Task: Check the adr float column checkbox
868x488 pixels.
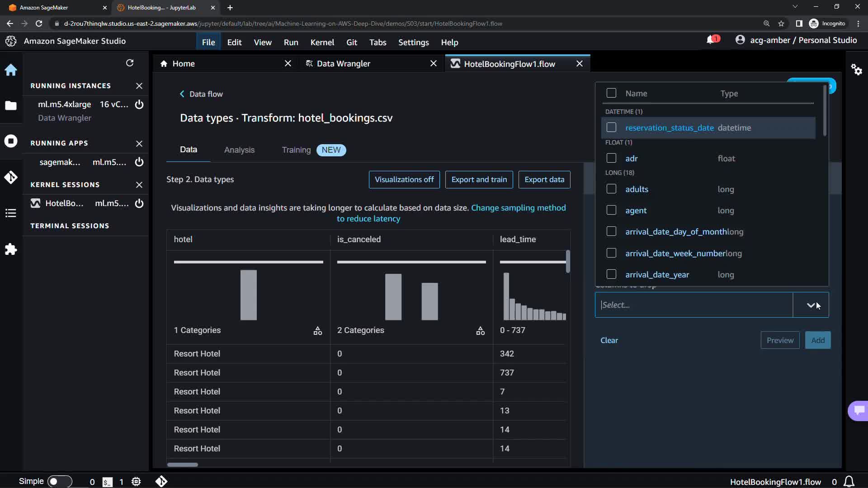Action: pos(611,158)
